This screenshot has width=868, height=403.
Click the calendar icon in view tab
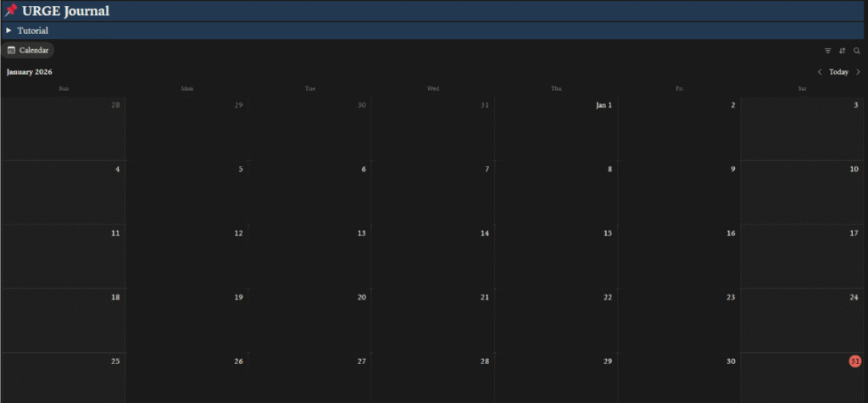coord(12,50)
